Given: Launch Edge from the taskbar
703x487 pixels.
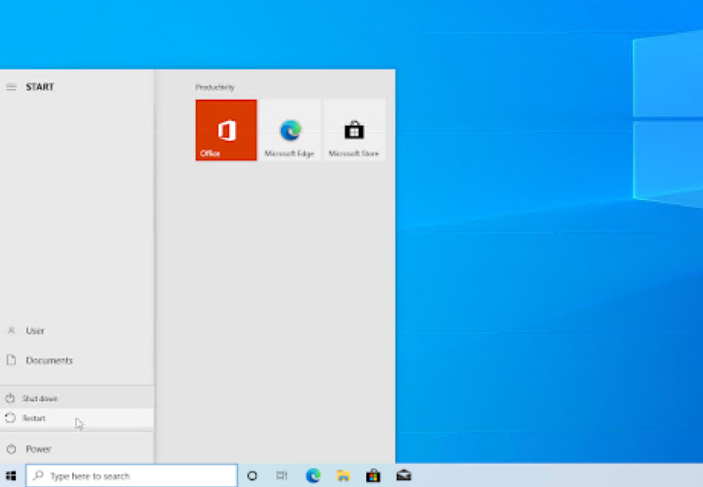Looking at the screenshot, I should click(x=313, y=476).
